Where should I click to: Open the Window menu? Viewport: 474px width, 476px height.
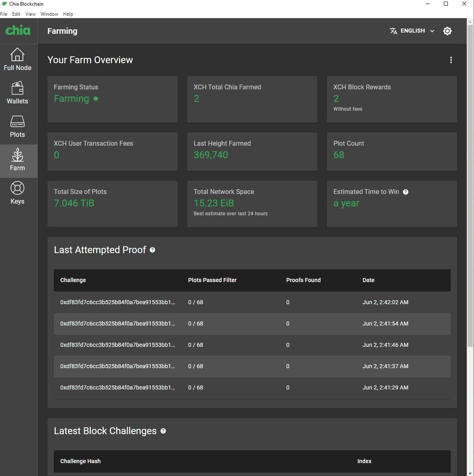pyautogui.click(x=49, y=14)
